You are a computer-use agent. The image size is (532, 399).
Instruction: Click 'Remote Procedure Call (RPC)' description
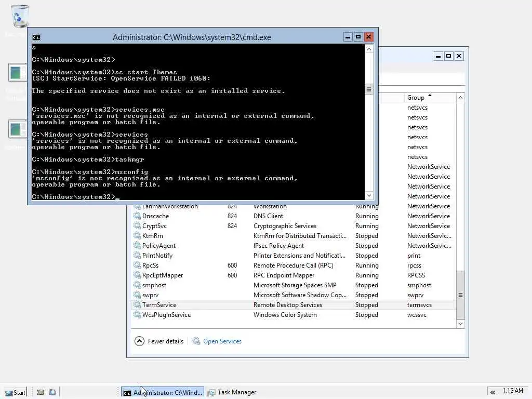pyautogui.click(x=293, y=265)
